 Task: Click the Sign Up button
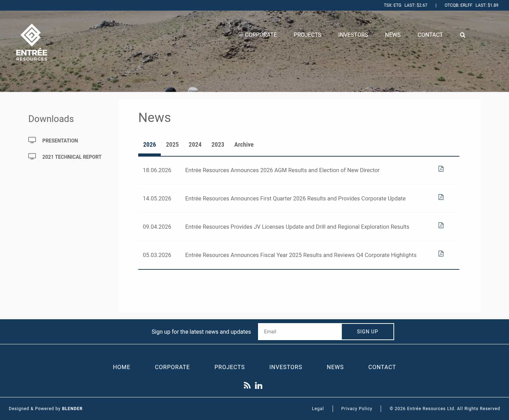tap(368, 332)
